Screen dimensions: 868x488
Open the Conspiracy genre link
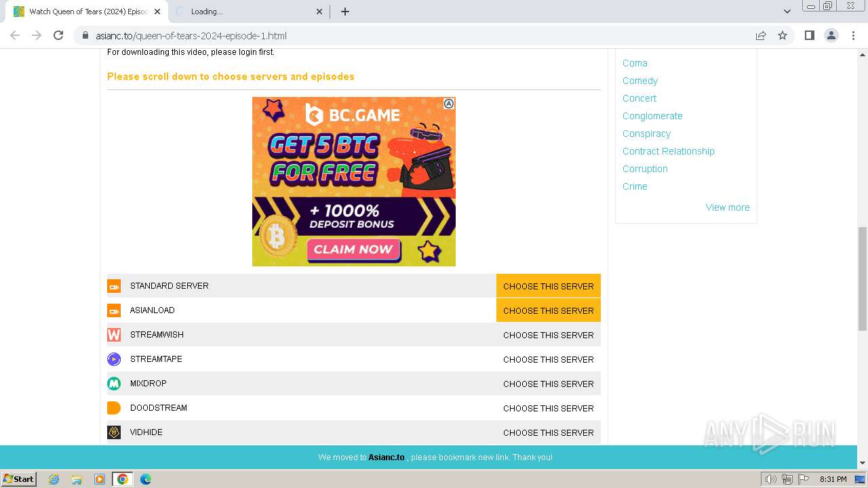(x=646, y=134)
